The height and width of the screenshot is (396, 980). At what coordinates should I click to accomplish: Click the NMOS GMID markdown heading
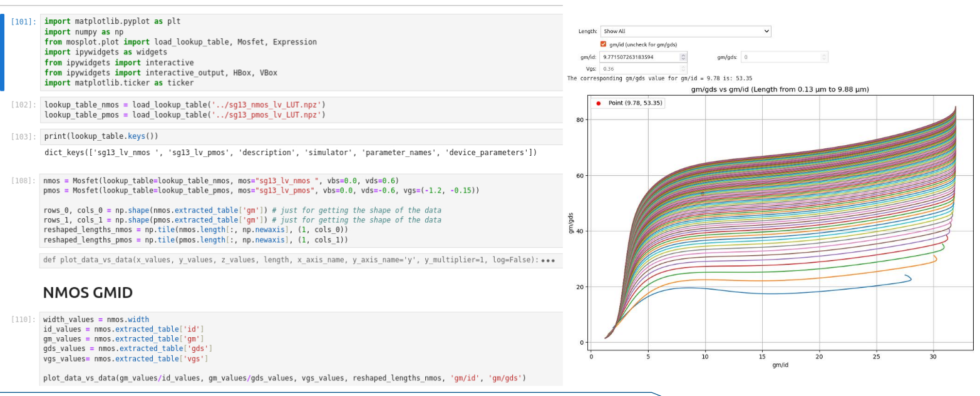pos(88,292)
